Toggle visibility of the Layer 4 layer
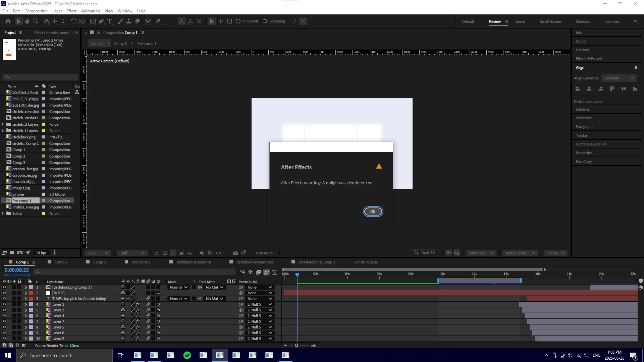The height and width of the screenshot is (362, 644). click(x=4, y=316)
